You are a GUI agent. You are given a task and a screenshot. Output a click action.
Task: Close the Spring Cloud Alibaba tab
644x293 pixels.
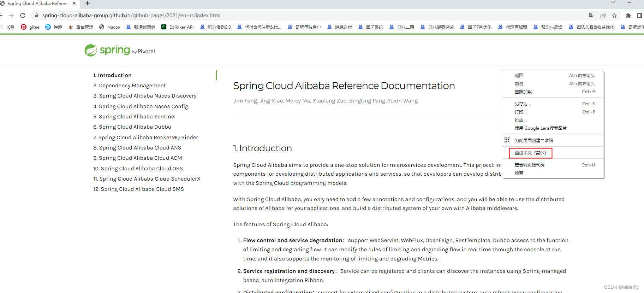click(74, 3)
